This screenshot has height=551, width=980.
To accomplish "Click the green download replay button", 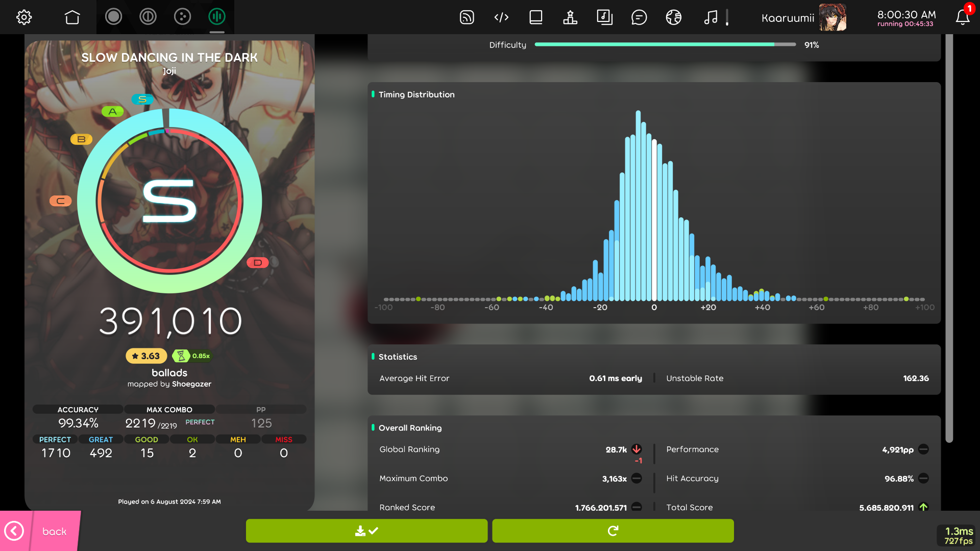I will tap(366, 531).
